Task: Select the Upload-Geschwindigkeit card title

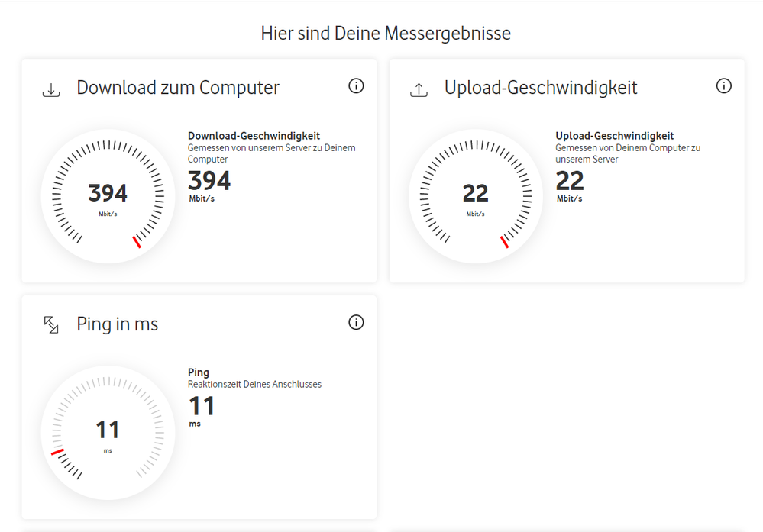Action: click(541, 88)
